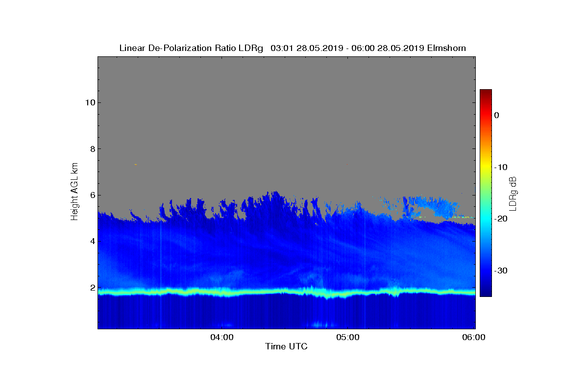Click the 05:00 time tick label

pos(348,337)
